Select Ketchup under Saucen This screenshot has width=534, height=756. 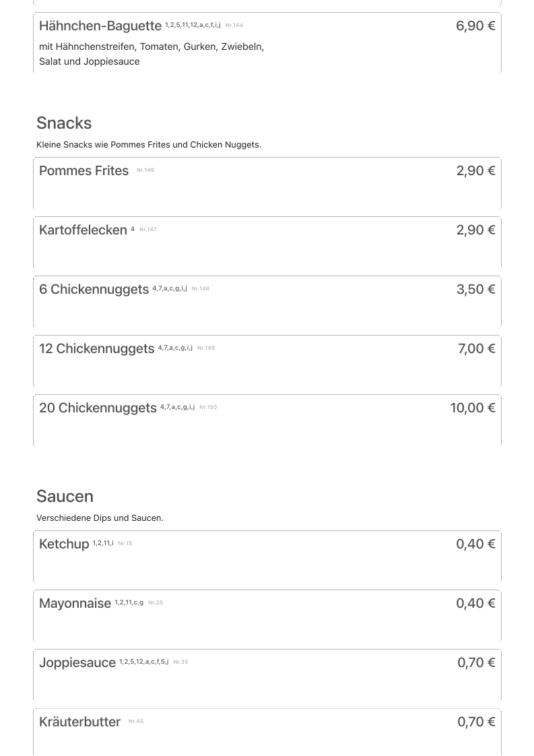pyautogui.click(x=64, y=544)
